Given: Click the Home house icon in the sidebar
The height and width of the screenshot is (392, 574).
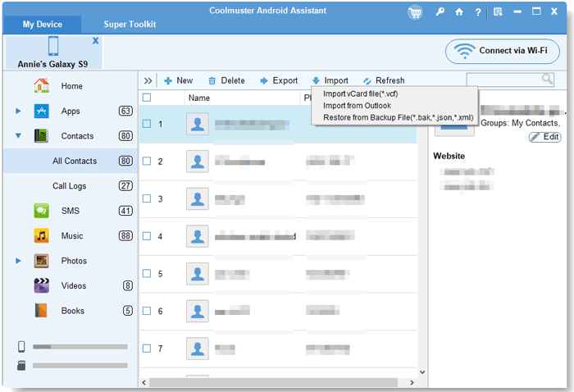Looking at the screenshot, I should pos(41,85).
